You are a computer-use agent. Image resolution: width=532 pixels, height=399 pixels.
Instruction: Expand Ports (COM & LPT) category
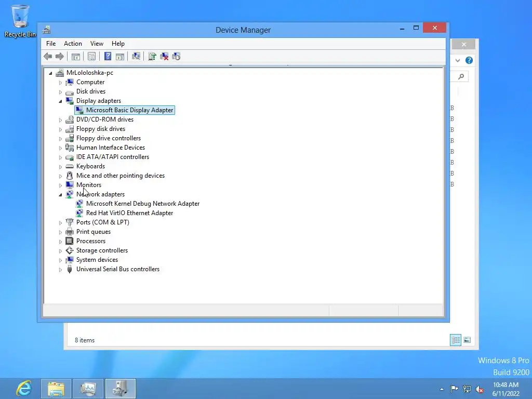click(x=60, y=223)
